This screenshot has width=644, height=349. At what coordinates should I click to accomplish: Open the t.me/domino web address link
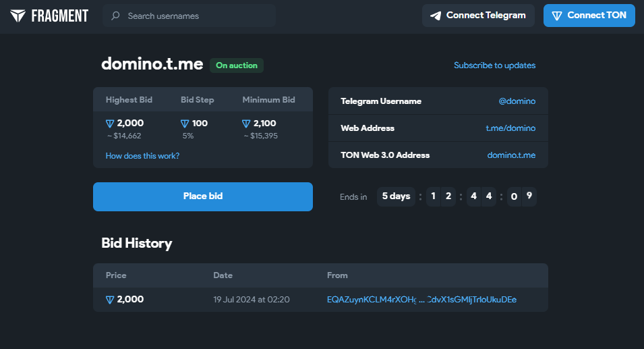click(510, 128)
